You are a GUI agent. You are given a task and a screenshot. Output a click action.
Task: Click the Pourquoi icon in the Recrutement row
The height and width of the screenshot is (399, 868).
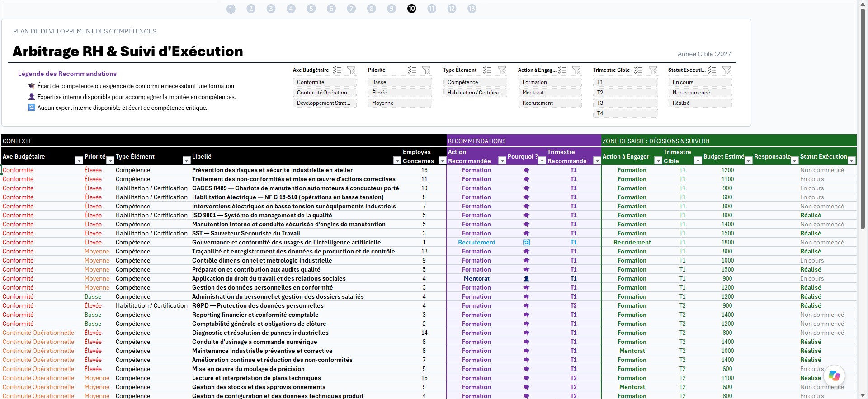pyautogui.click(x=526, y=243)
